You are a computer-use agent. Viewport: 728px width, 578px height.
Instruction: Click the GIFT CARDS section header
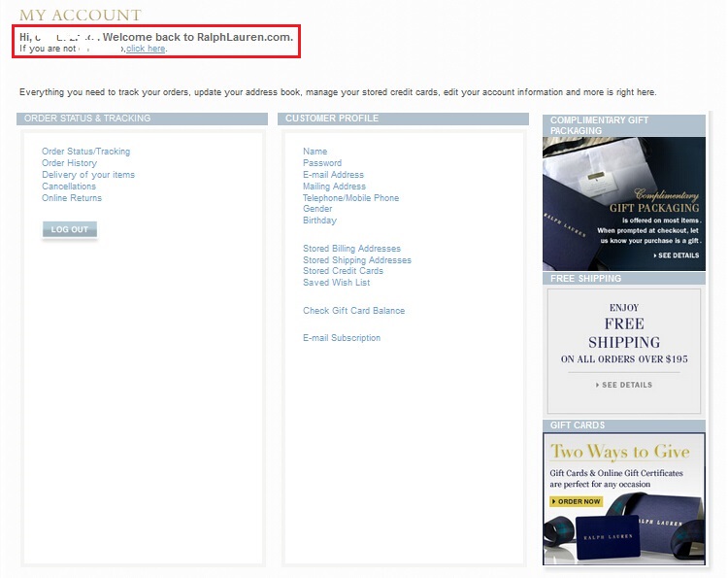tap(624, 425)
